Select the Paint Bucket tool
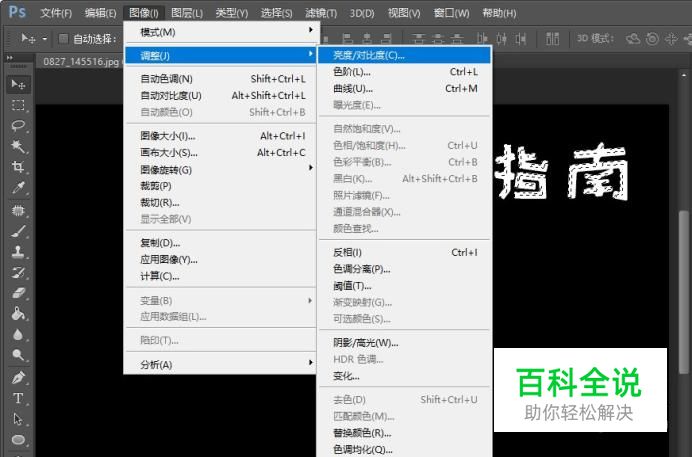Image resolution: width=692 pixels, height=457 pixels. coord(18,314)
